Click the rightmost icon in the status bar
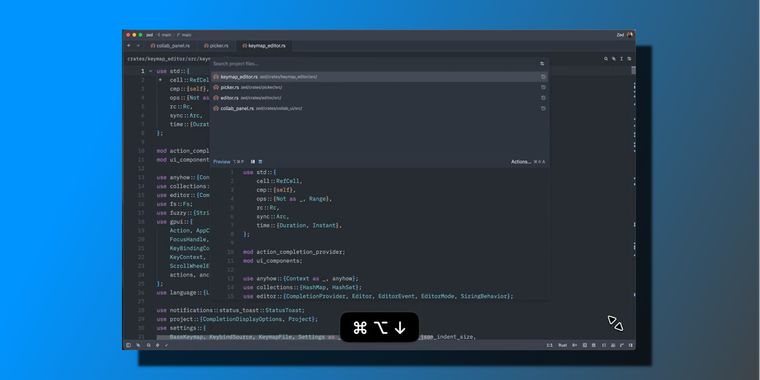 point(631,345)
